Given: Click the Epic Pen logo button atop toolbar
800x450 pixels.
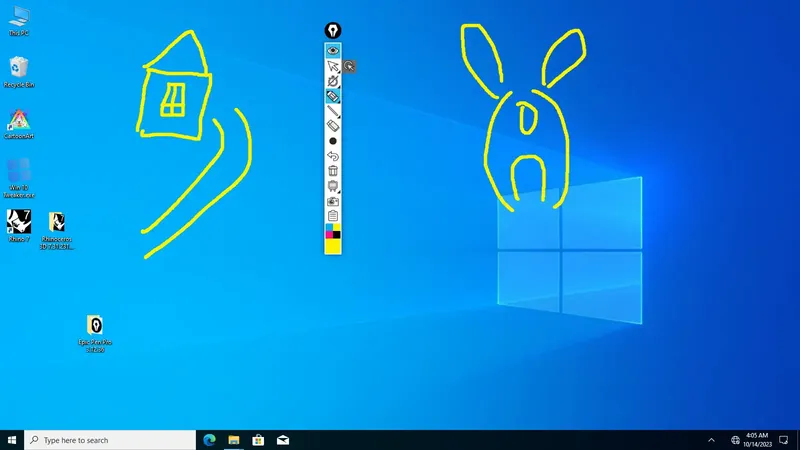Looking at the screenshot, I should tap(333, 31).
